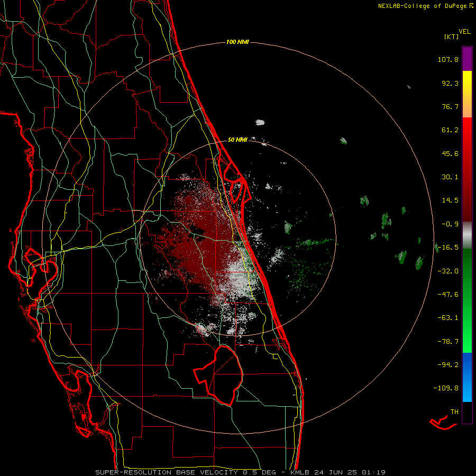Click the 100 NMI range ring label

coord(237,42)
